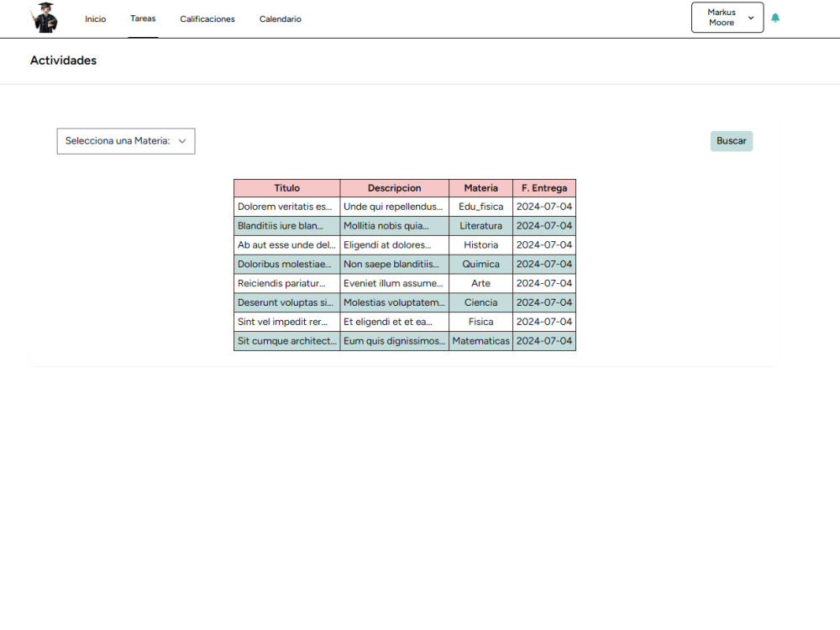The height and width of the screenshot is (630, 840).
Task: Select the Doloribus molestiae... title cell
Action: tap(287, 264)
